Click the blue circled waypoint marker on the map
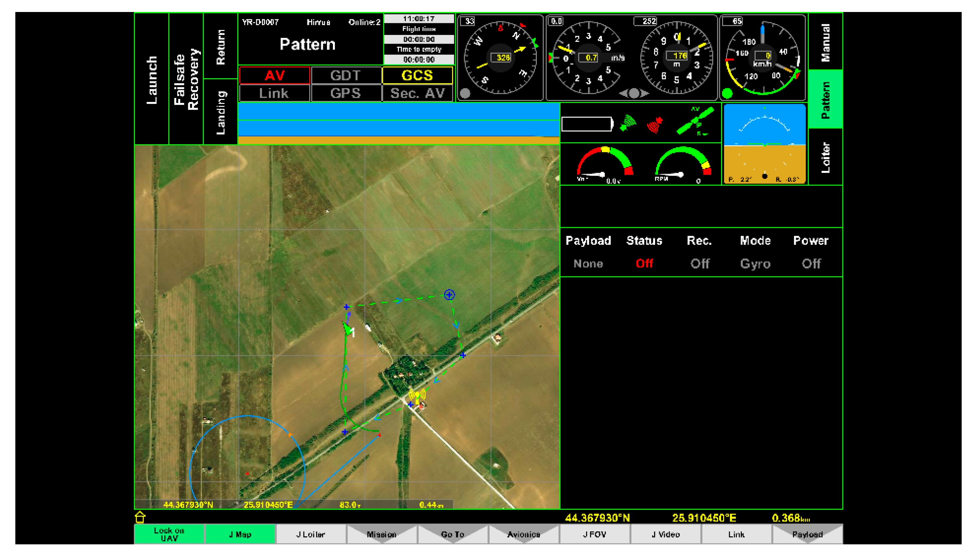980x560 pixels. 449,294
